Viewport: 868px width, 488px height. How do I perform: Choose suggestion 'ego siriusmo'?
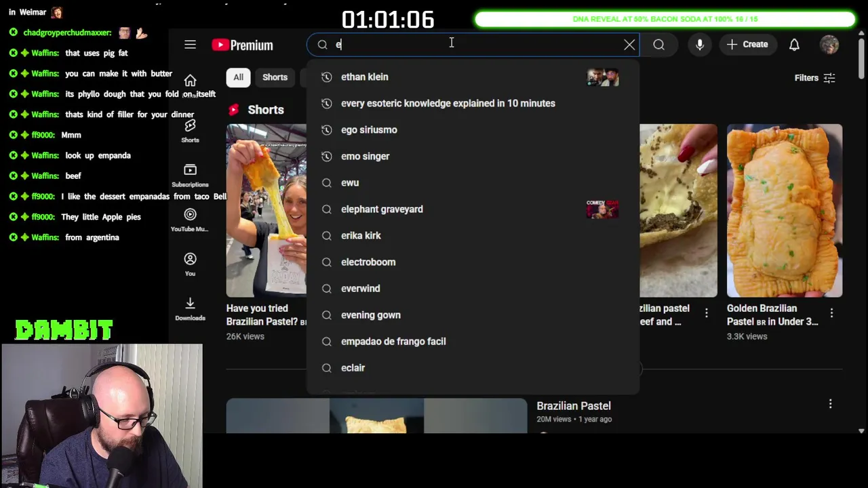tap(473, 130)
